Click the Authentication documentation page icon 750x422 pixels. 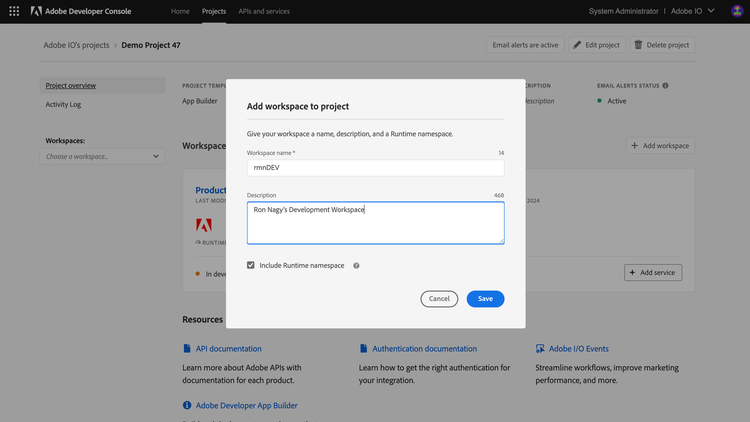364,349
